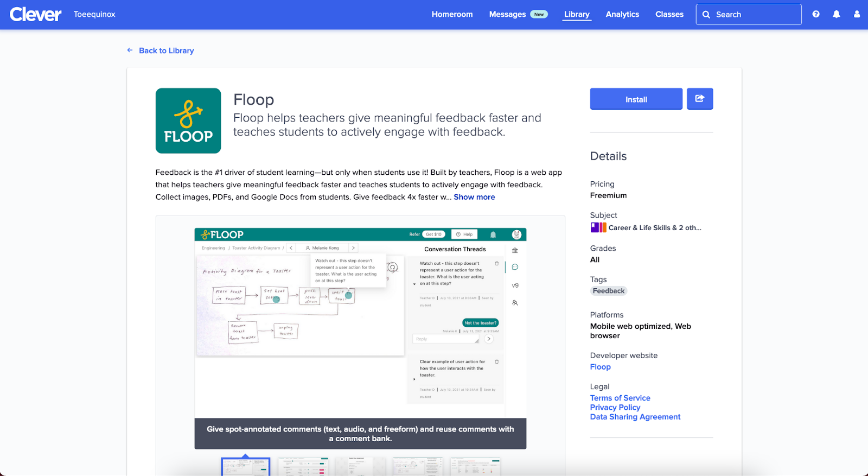This screenshot has height=476, width=868.
Task: Select the first highlighted screenshot thumbnail
Action: pyautogui.click(x=245, y=467)
